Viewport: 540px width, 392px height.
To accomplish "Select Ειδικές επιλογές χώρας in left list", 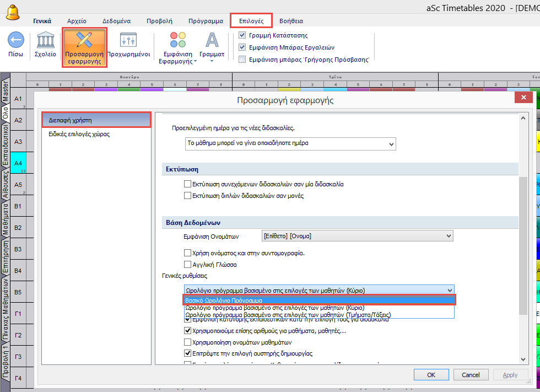I will [x=79, y=134].
